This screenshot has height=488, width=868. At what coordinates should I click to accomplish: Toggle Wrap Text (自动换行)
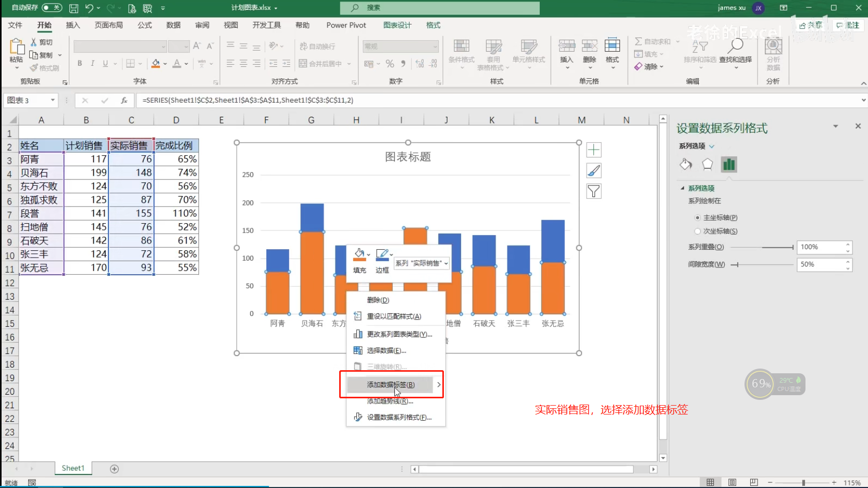pos(317,46)
